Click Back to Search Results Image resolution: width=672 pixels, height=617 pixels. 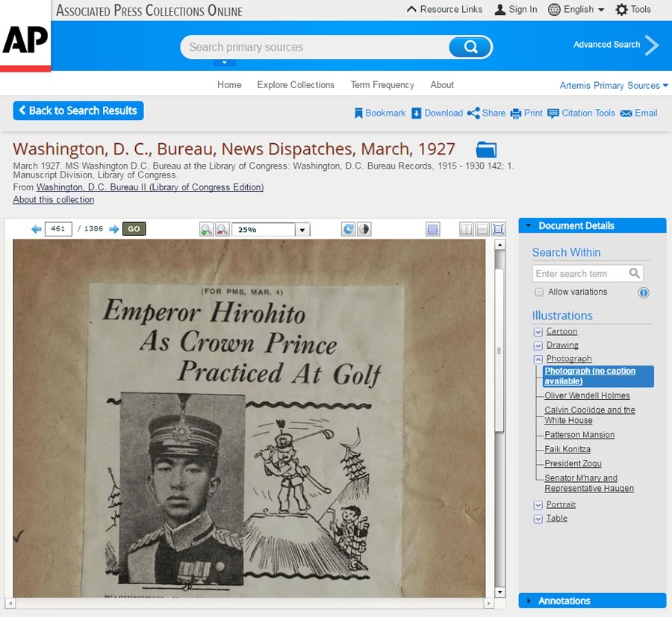point(78,110)
